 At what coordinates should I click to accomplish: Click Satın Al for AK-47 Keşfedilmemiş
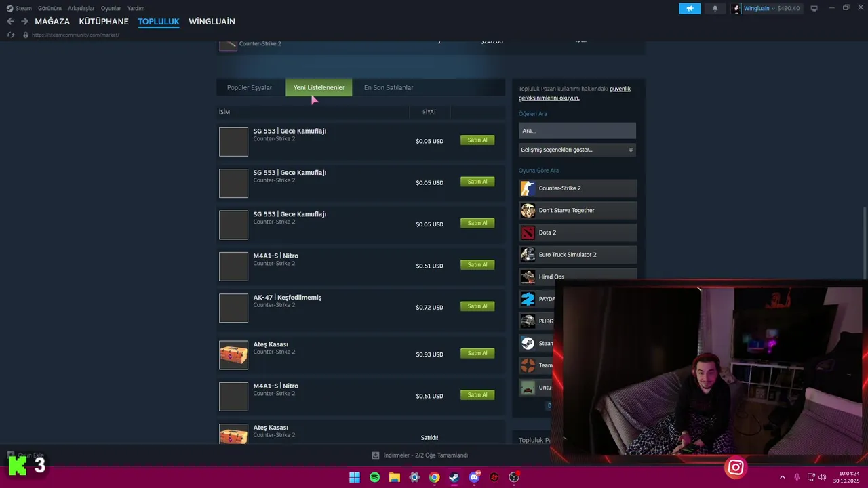477,306
